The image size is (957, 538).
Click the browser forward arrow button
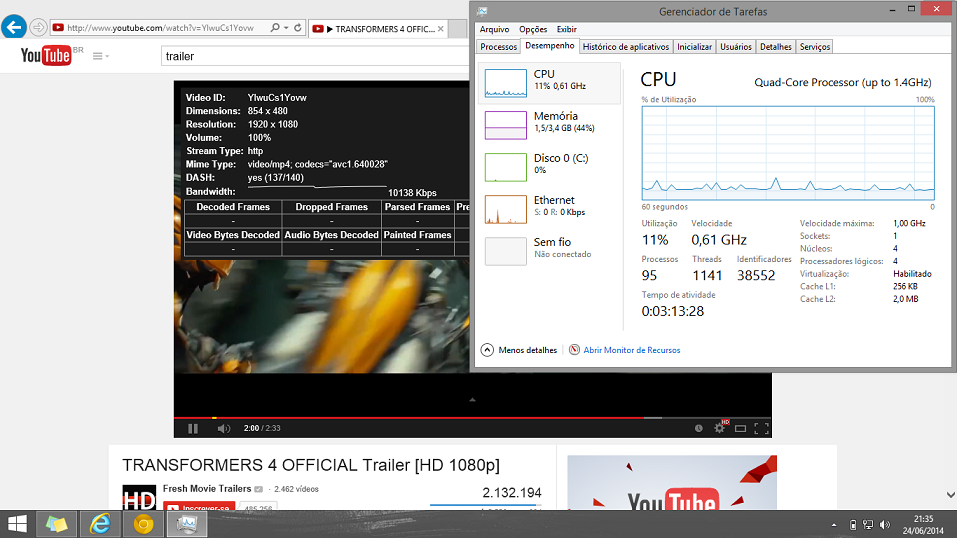click(x=38, y=27)
